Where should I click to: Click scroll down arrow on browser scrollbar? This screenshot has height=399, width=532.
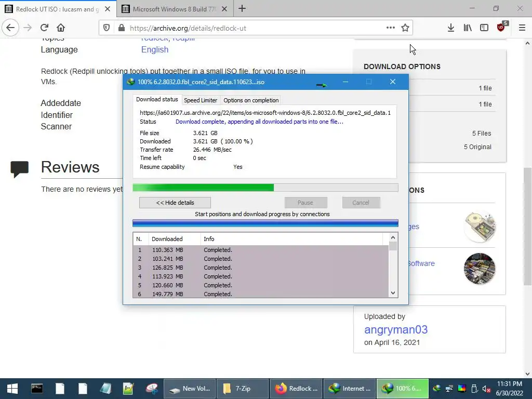(x=527, y=374)
